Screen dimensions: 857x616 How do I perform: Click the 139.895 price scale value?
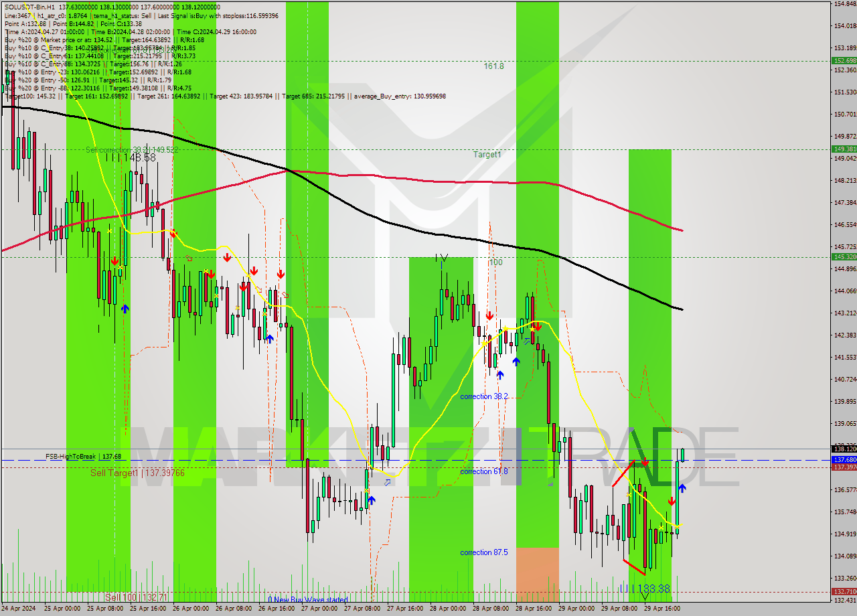[x=845, y=401]
